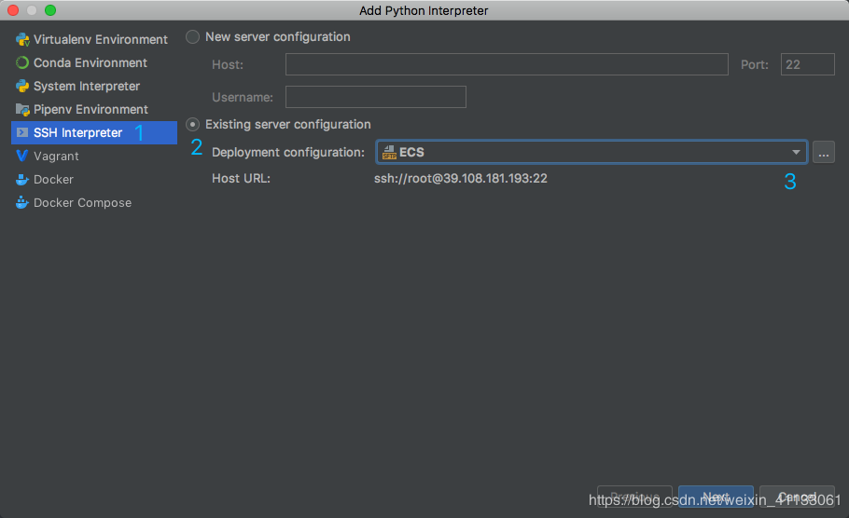The width and height of the screenshot is (849, 518).
Task: Focus the Host input field
Action: coord(507,64)
